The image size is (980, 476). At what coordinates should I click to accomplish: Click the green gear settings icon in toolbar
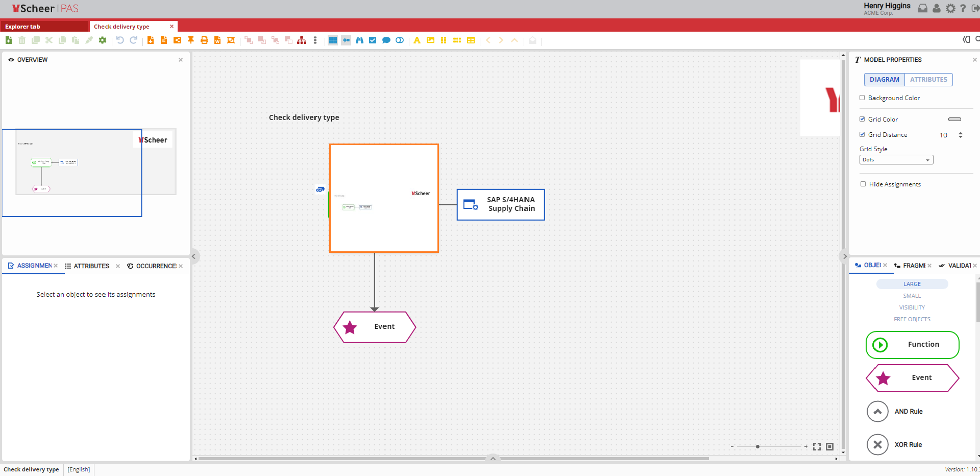103,40
